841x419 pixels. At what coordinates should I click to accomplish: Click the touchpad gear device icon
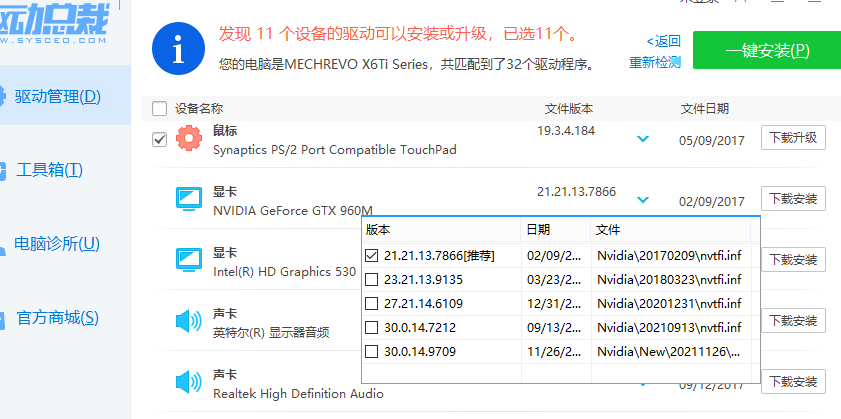[x=189, y=140]
